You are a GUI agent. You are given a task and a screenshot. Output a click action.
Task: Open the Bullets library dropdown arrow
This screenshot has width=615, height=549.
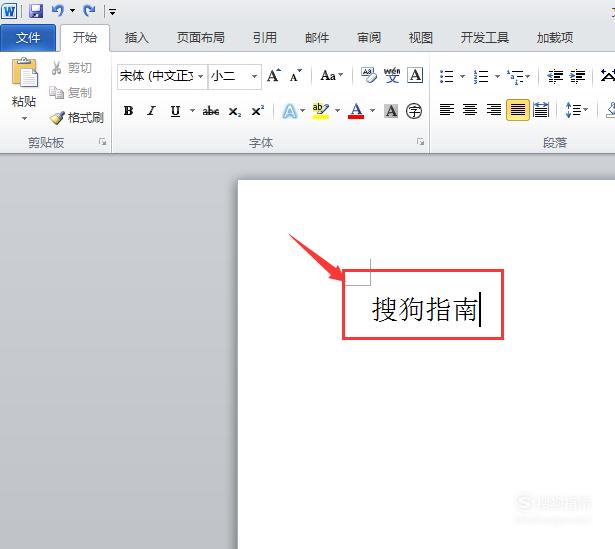[x=462, y=76]
